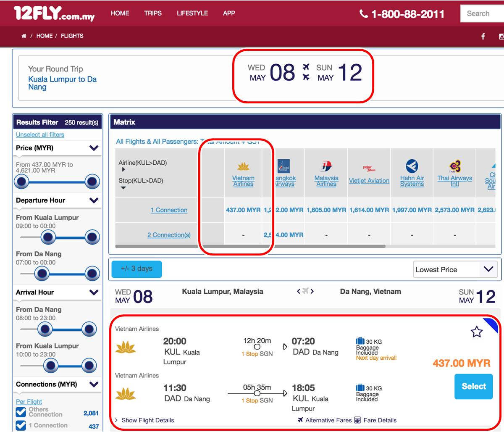The height and width of the screenshot is (432, 504).
Task: Toggle the Others Connection checkbox
Action: click(21, 412)
